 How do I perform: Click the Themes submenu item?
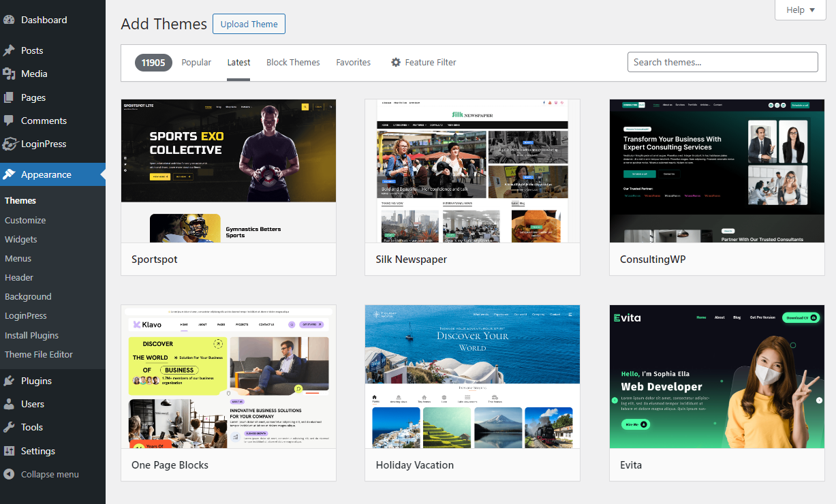20,200
